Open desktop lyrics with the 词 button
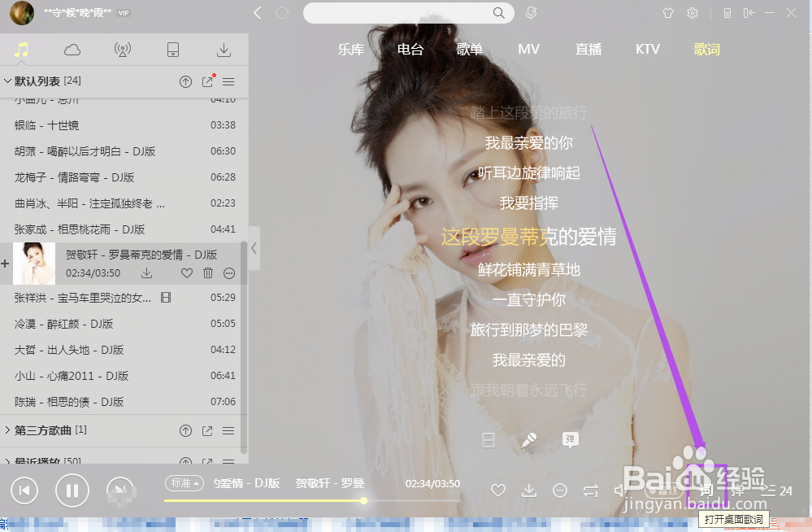 (x=706, y=491)
